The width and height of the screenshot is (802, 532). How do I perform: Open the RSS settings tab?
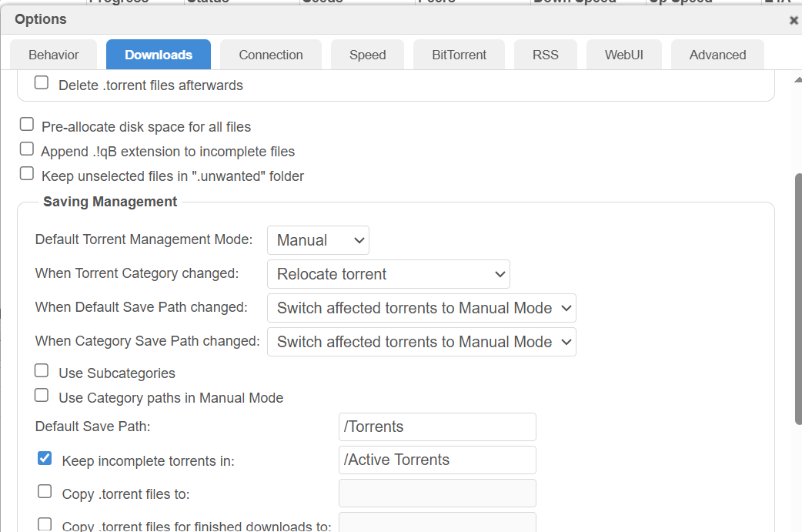(x=545, y=55)
